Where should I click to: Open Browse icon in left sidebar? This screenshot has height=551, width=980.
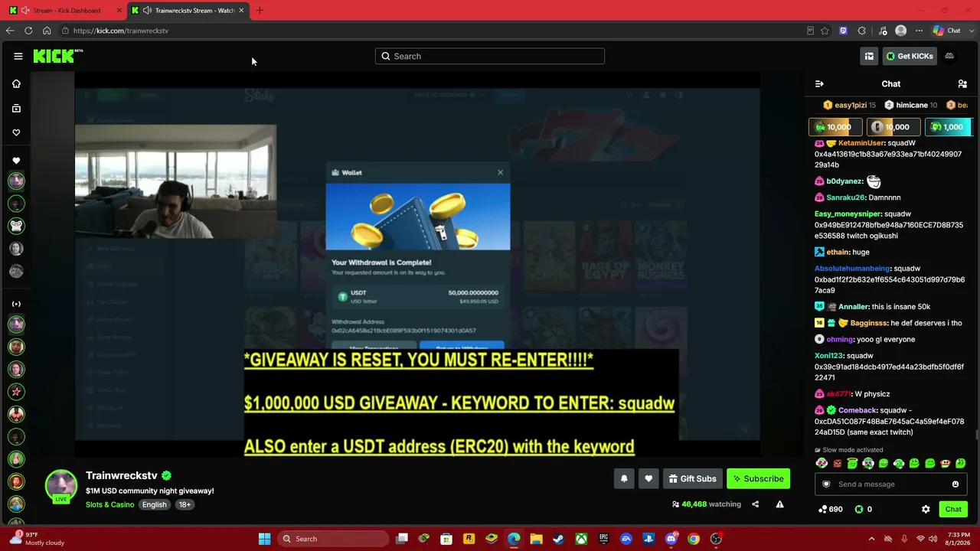[16, 108]
